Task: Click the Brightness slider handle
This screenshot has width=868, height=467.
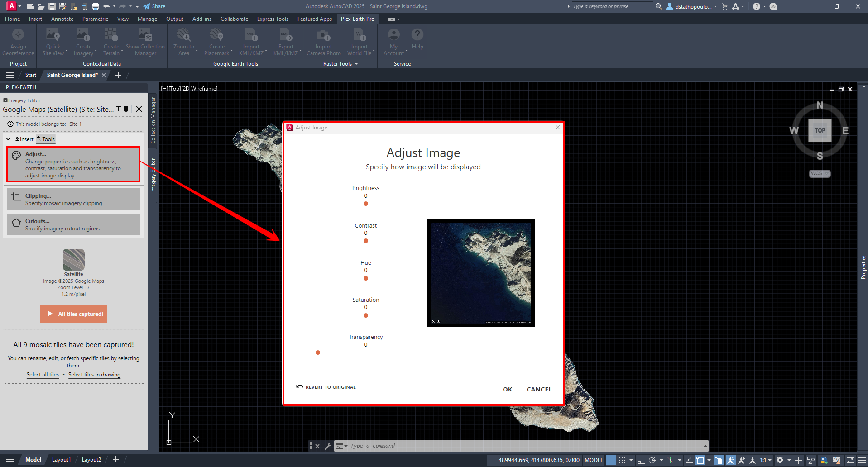Action: [366, 204]
